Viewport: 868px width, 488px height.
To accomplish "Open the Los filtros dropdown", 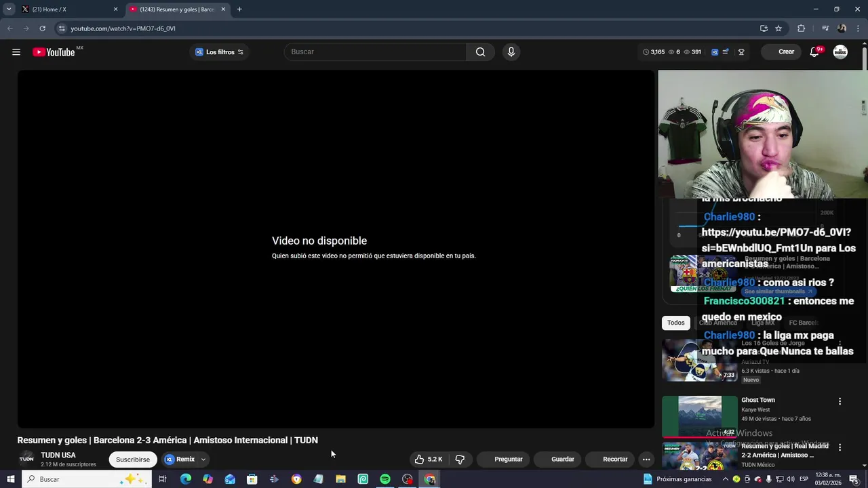I will coord(219,52).
